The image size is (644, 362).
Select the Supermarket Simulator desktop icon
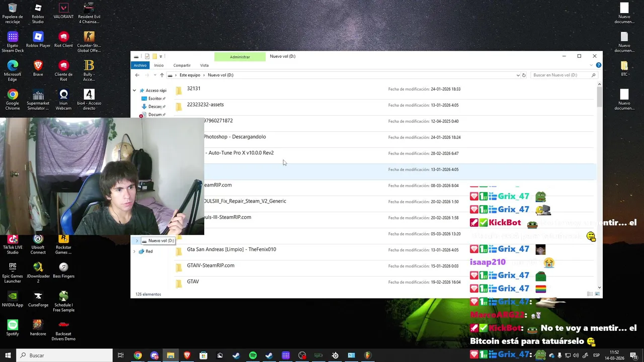(38, 100)
